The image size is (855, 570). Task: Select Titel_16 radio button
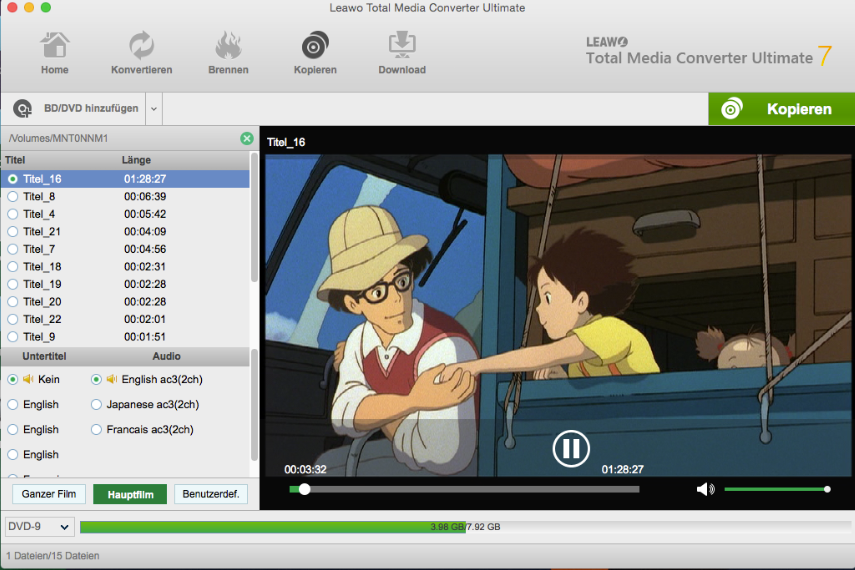pos(13,179)
